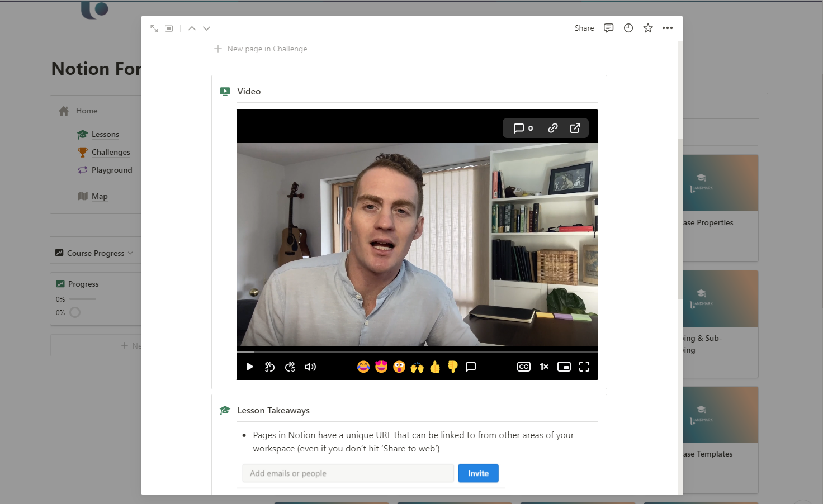Image resolution: width=823 pixels, height=504 pixels.
Task: Click the Invite button
Action: click(x=478, y=473)
